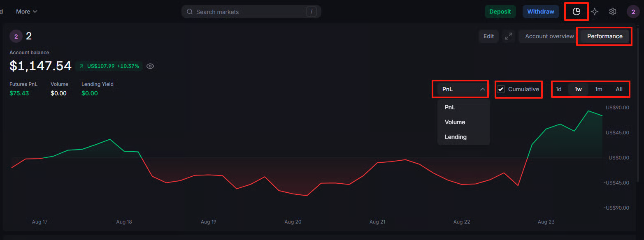The image size is (644, 240).
Task: Focus the Search markets field
Action: pyautogui.click(x=247, y=12)
